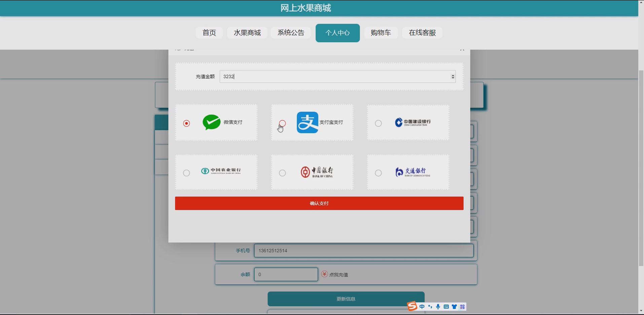Open the 首页 nav tab
The height and width of the screenshot is (315, 644).
pos(209,33)
